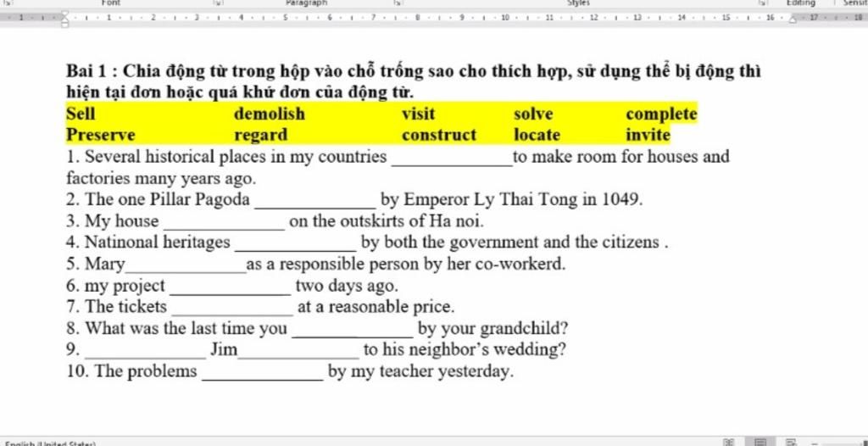Viewport: 868px width, 446px height.
Task: Click the word "locate" in the box
Action: pyautogui.click(x=537, y=135)
